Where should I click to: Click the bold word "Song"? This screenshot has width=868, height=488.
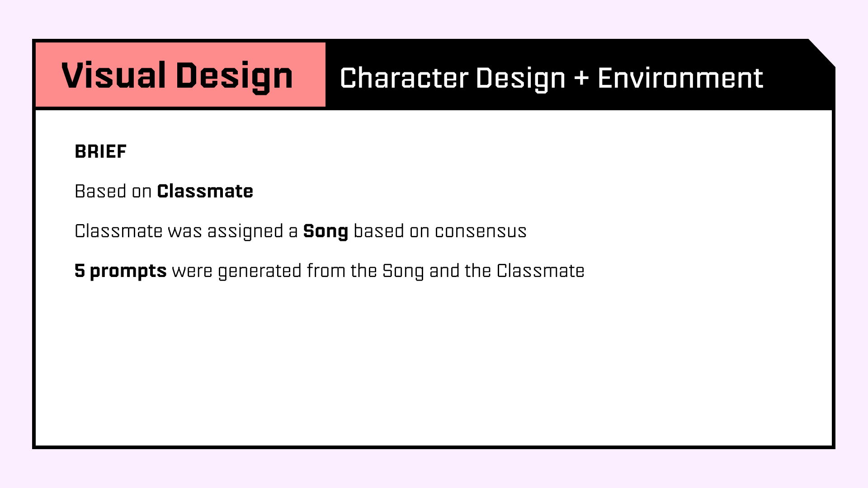(325, 232)
